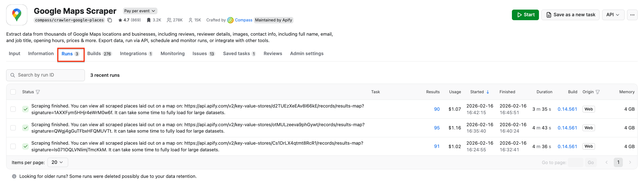Click the info icon beside older runs note
The height and width of the screenshot is (186, 644).
[14, 176]
